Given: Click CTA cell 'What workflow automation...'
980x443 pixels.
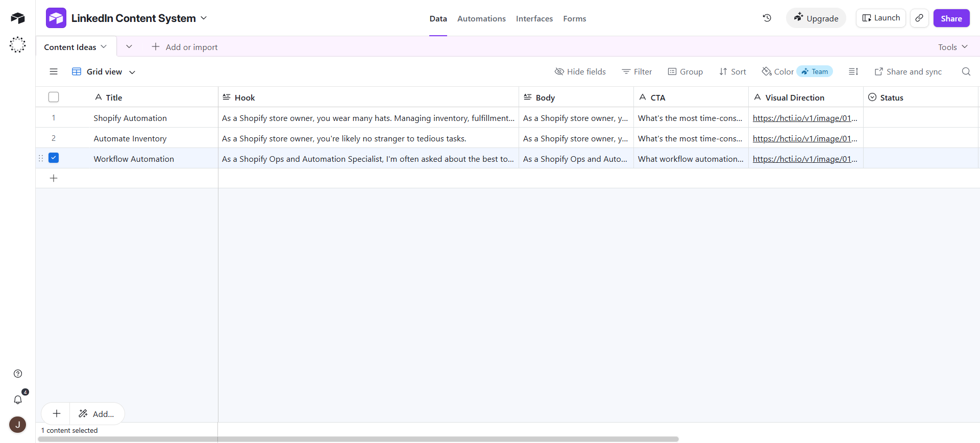Looking at the screenshot, I should (691, 158).
